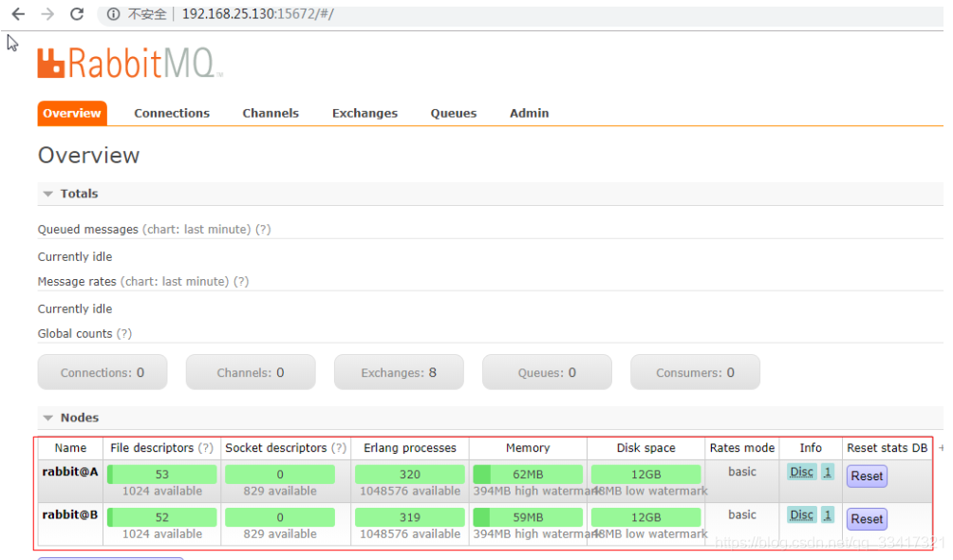Open node rabbit@A details
This screenshot has height=560, width=953.
click(x=70, y=472)
